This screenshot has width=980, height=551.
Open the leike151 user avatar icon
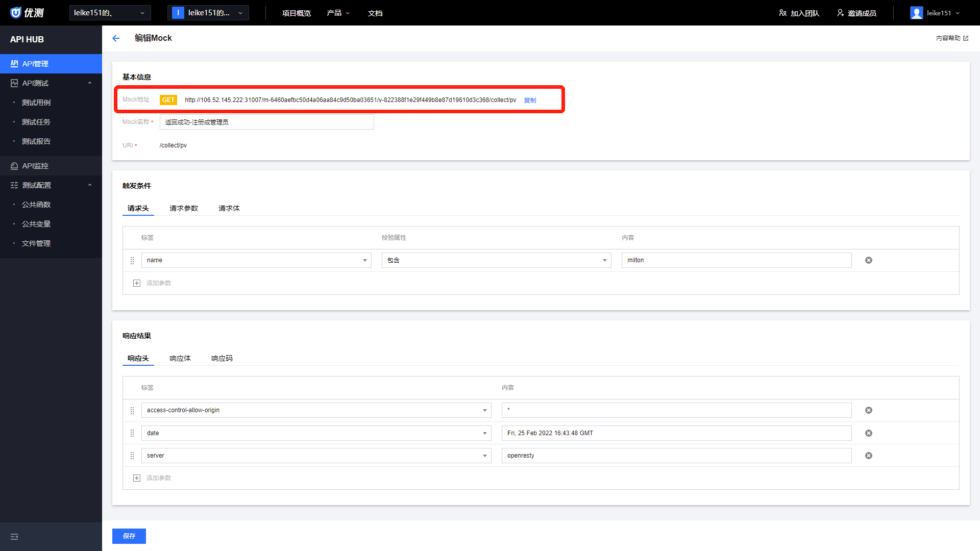(917, 13)
